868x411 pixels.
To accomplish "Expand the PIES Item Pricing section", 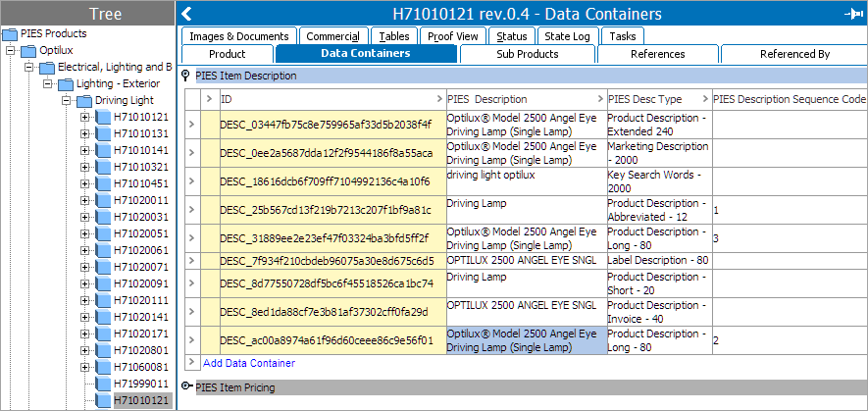I will coord(187,387).
